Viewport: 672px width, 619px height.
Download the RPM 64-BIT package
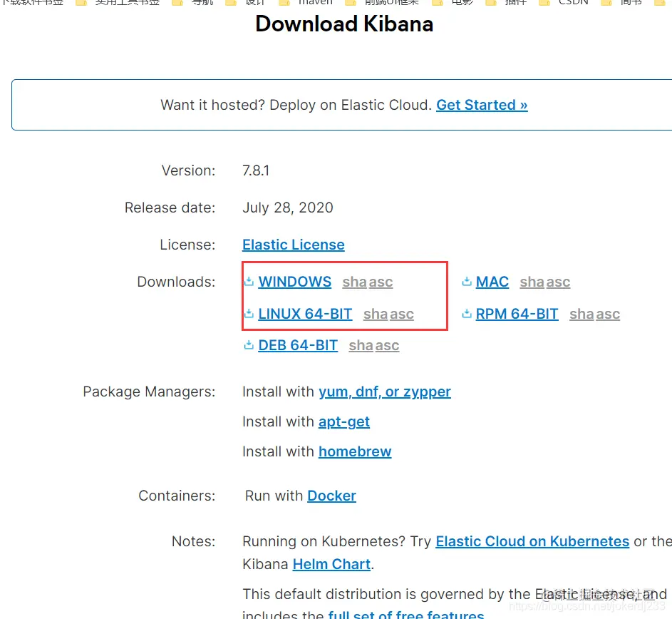[x=517, y=314]
